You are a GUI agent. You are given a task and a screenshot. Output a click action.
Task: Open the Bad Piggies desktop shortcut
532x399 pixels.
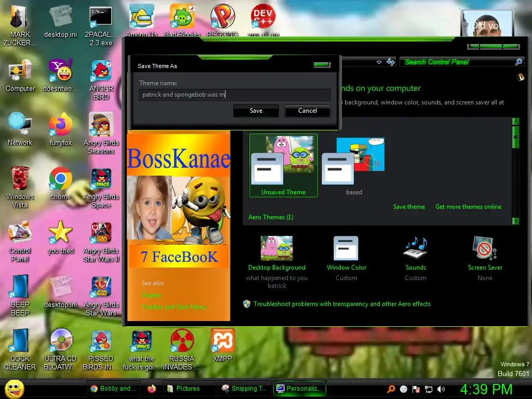(182, 20)
